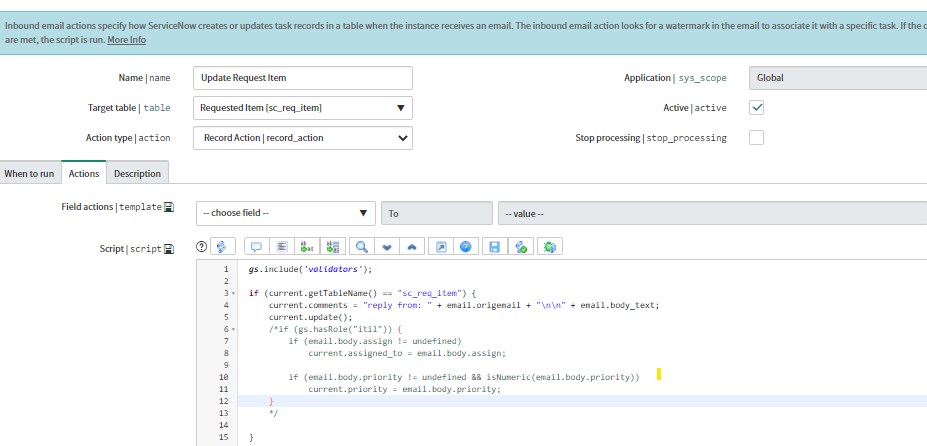Click the current.assigned_to code line

click(x=407, y=353)
